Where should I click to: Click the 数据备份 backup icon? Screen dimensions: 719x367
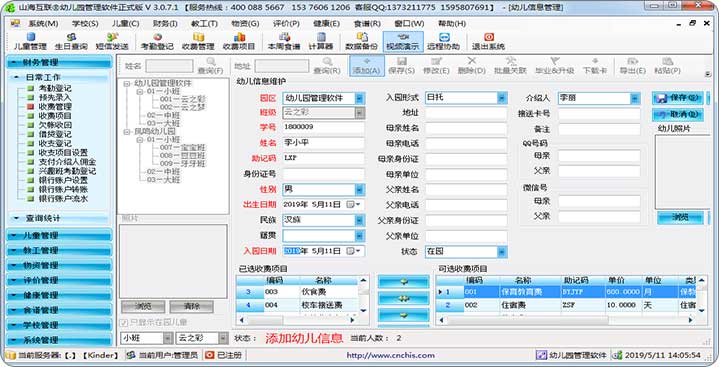361,41
